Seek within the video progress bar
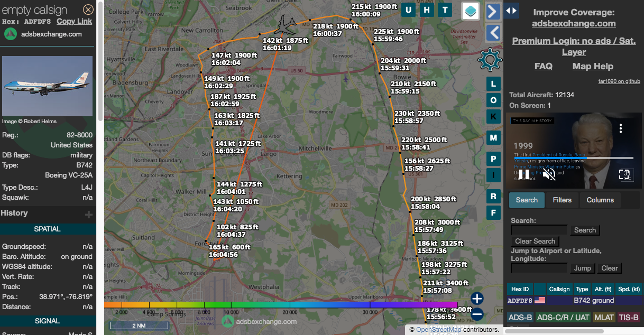Image resolution: width=644 pixels, height=335 pixels. (x=574, y=157)
